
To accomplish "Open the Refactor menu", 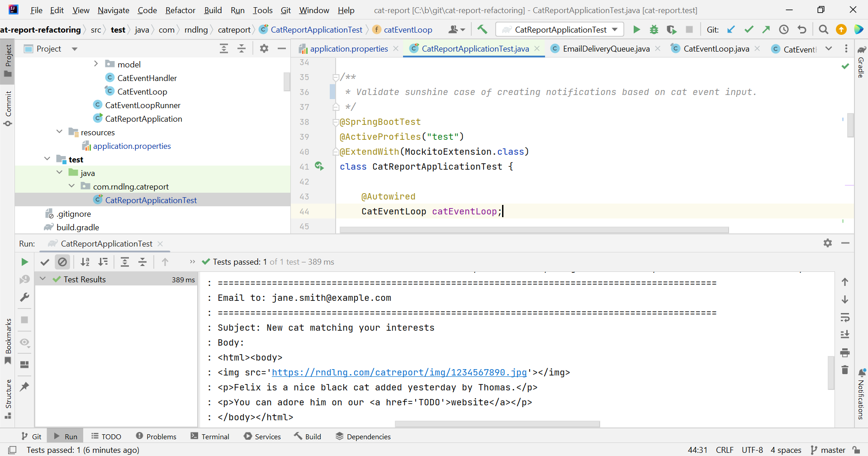I will point(180,10).
